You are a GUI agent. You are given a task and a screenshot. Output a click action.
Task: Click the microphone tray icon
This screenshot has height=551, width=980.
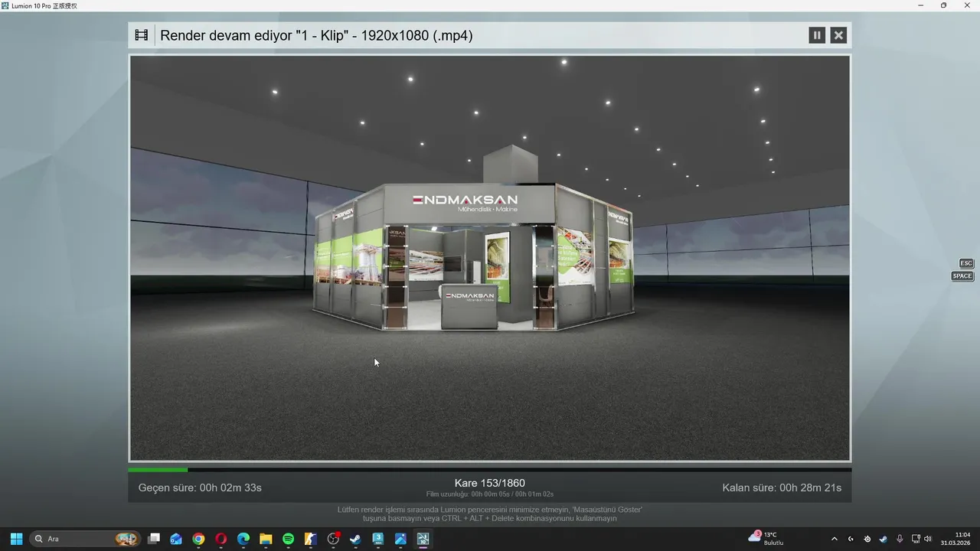pos(900,539)
